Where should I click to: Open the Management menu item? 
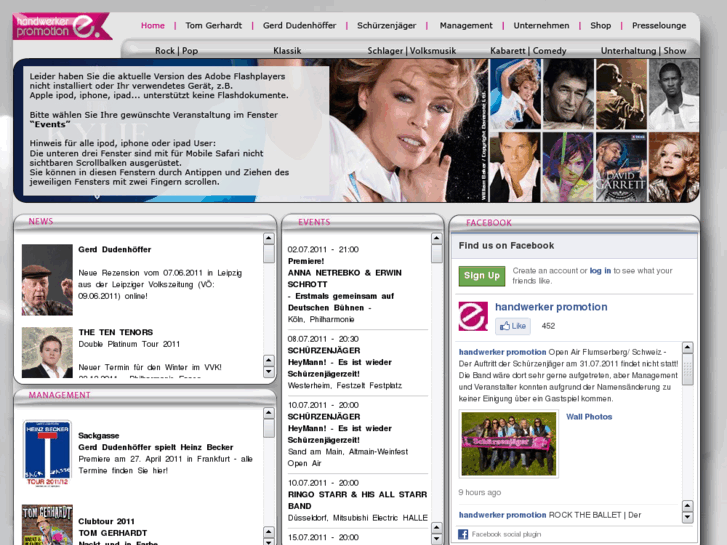click(x=466, y=26)
